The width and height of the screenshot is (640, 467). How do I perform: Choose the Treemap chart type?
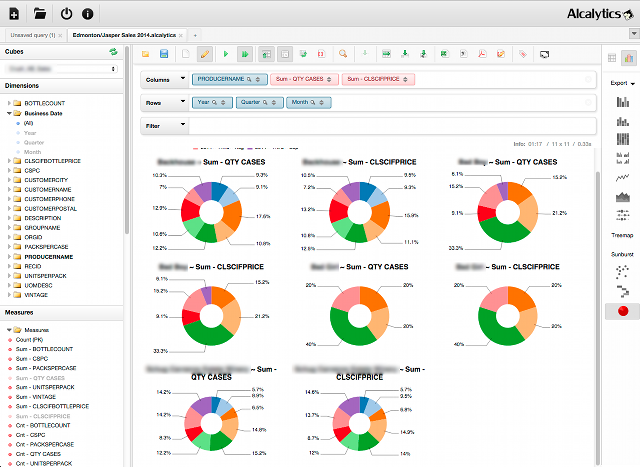622,235
